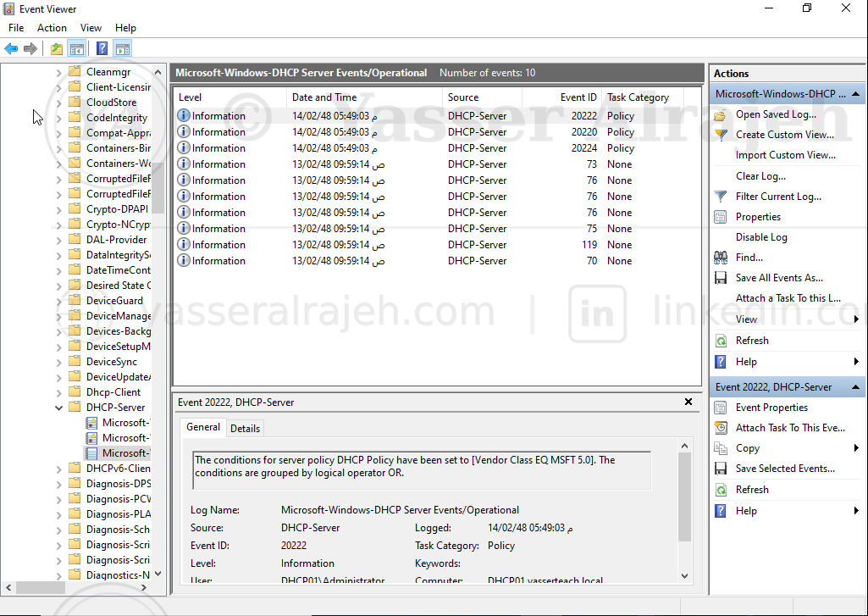Click the preview pane scrollbar down arrow
The image size is (868, 616).
pyautogui.click(x=685, y=576)
